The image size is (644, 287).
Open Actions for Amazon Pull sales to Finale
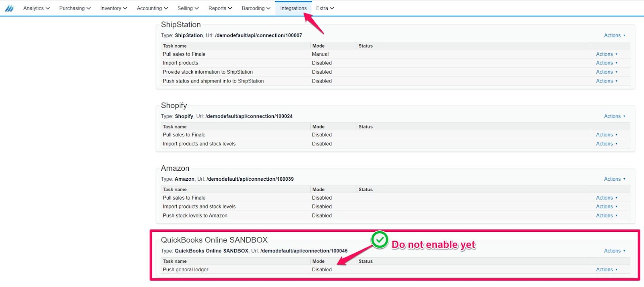607,198
